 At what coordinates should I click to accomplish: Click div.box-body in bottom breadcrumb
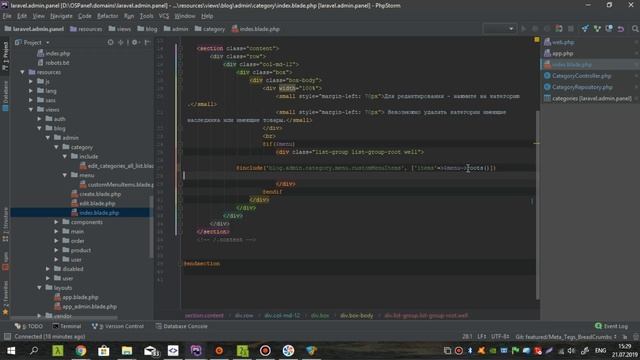click(356, 316)
